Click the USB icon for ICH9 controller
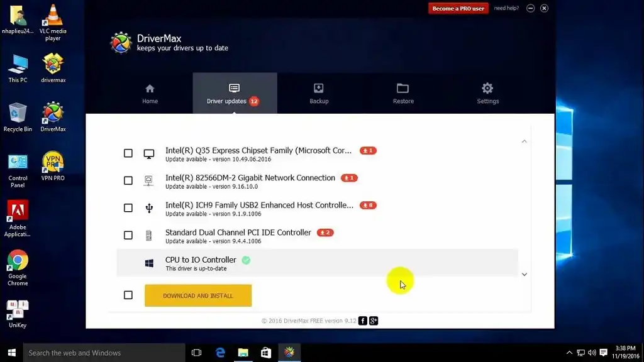This screenshot has width=644, height=362. pyautogui.click(x=149, y=208)
